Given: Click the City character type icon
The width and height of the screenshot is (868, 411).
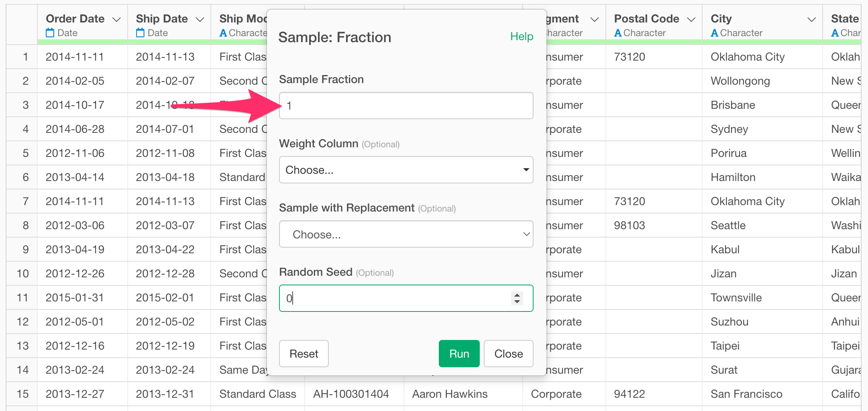Looking at the screenshot, I should point(715,33).
